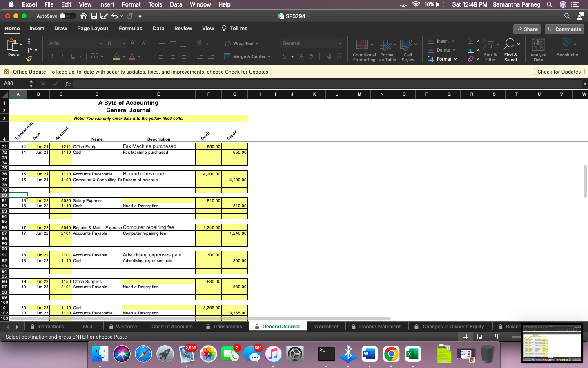Click the Share button
The image size is (588, 368).
click(526, 29)
